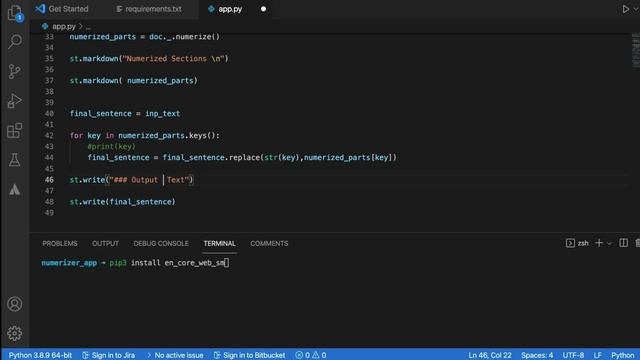This screenshot has width=640, height=360.
Task: Click Sign in to Jira
Action: (x=109, y=355)
